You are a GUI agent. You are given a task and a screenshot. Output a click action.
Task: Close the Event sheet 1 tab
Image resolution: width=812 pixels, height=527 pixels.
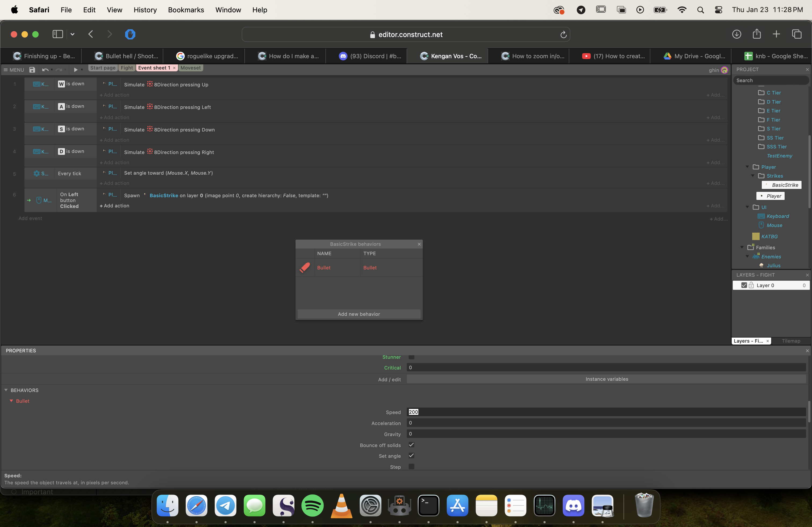point(174,68)
